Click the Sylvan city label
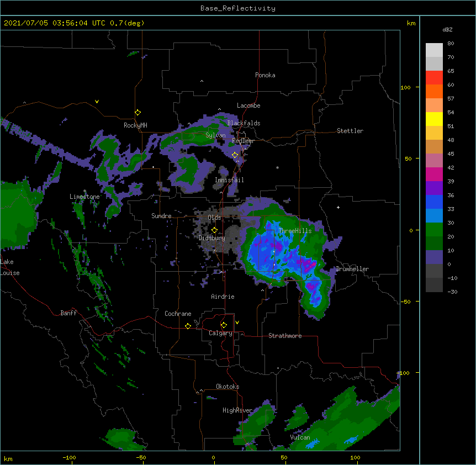Screen dimensions: 476x465 pos(215,135)
